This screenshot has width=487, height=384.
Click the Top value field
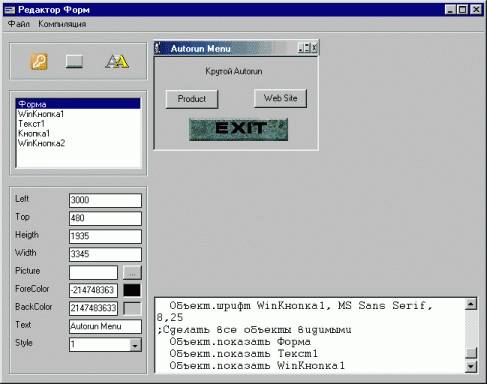coord(105,218)
